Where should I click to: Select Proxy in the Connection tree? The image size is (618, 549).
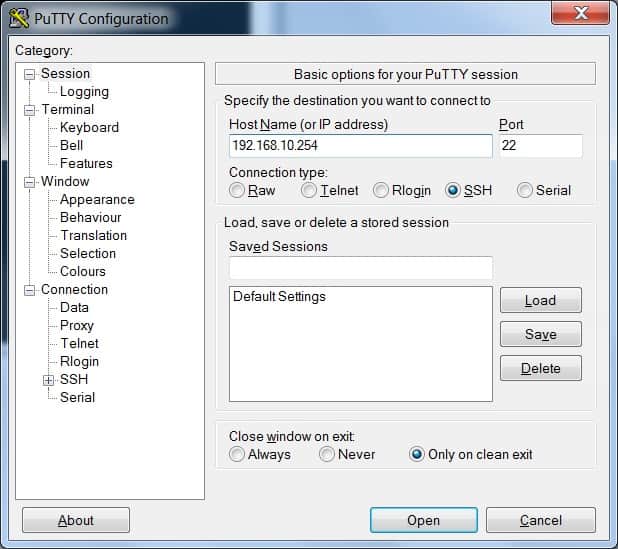coord(76,325)
